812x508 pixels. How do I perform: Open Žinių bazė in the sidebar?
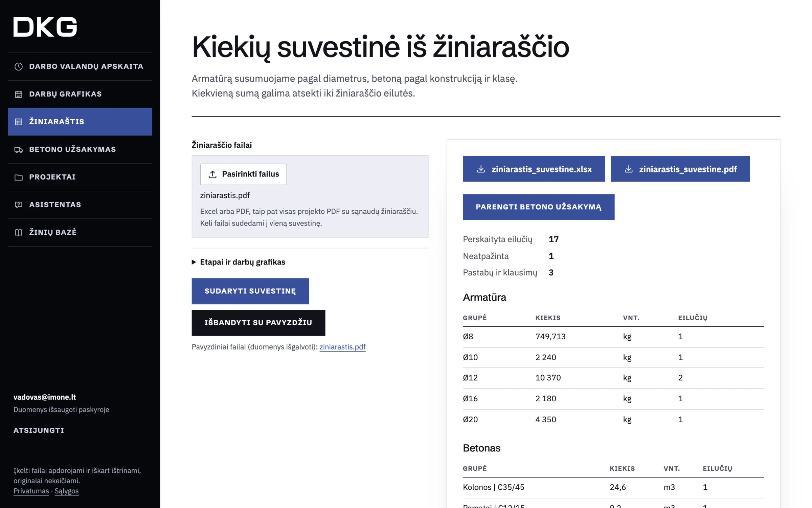(80, 232)
